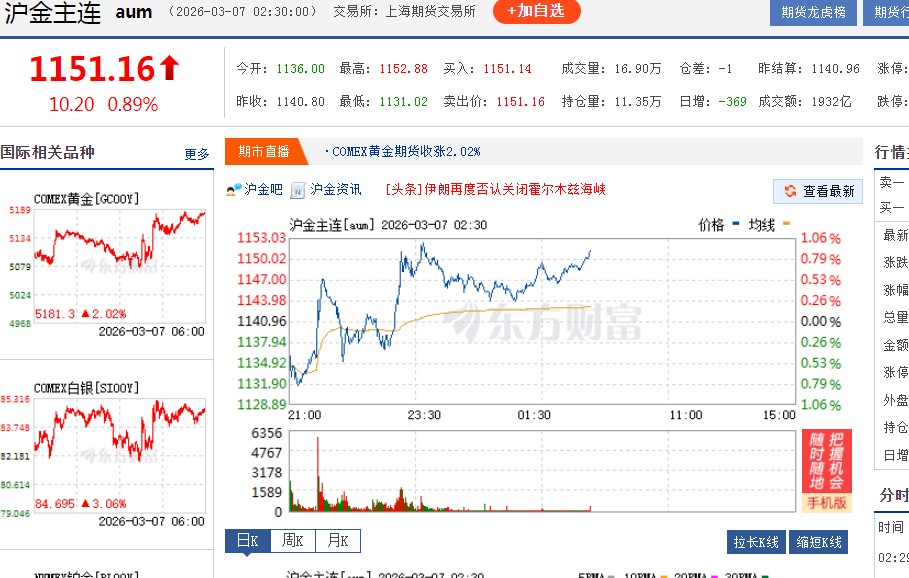Screen dimensions: 909x578
Task: Switch to the 周K tab
Action: (x=291, y=540)
